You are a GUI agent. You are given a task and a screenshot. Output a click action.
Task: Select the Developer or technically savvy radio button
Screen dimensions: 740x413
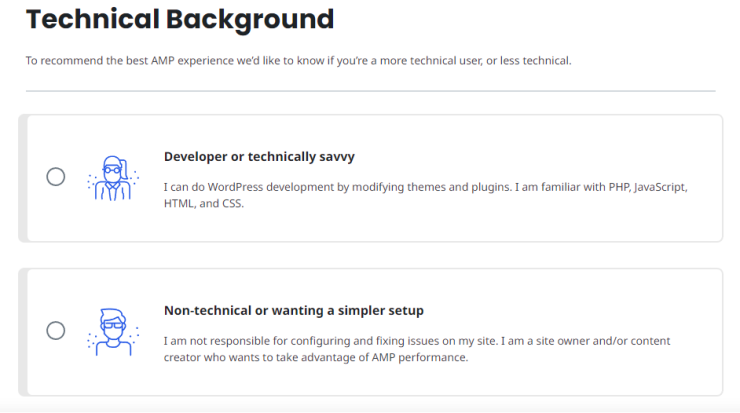coord(56,177)
